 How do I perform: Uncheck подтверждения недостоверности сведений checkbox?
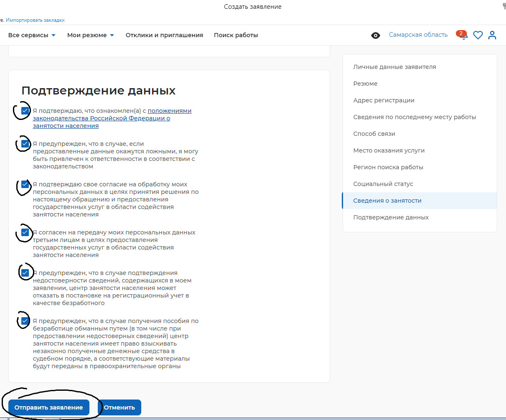tap(25, 273)
